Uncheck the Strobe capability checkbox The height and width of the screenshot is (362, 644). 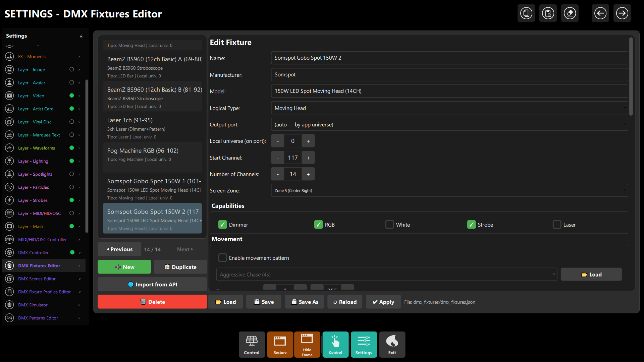click(471, 225)
